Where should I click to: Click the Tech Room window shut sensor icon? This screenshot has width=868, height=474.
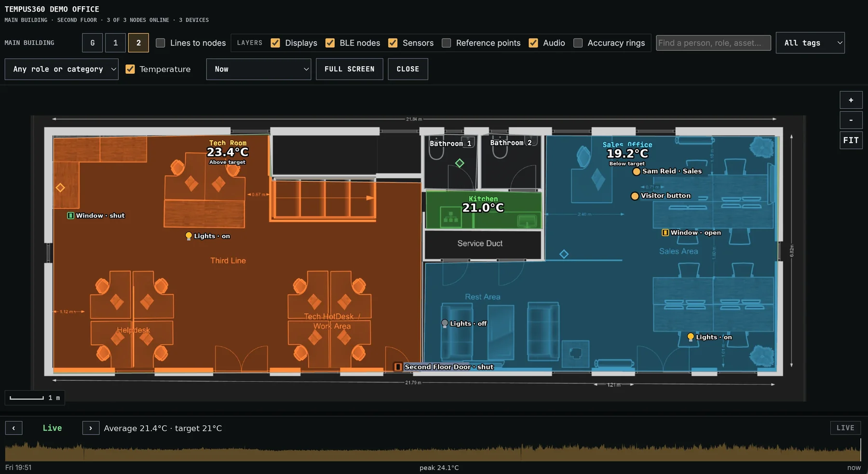coord(70,216)
